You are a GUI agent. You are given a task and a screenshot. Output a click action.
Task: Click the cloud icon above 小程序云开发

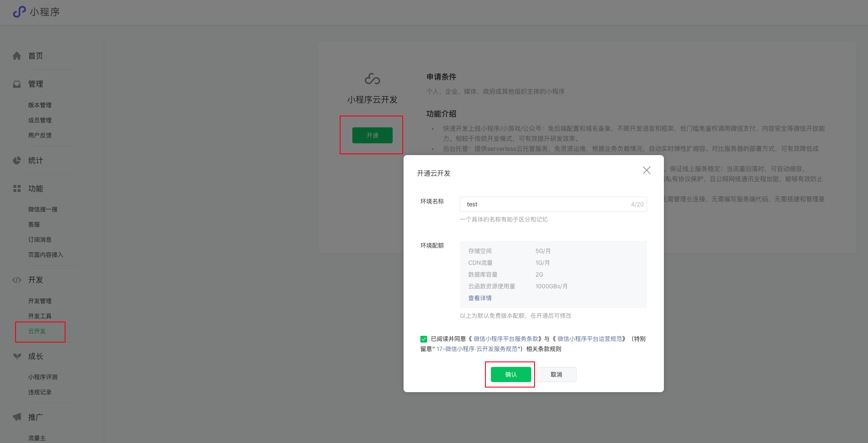(372, 79)
